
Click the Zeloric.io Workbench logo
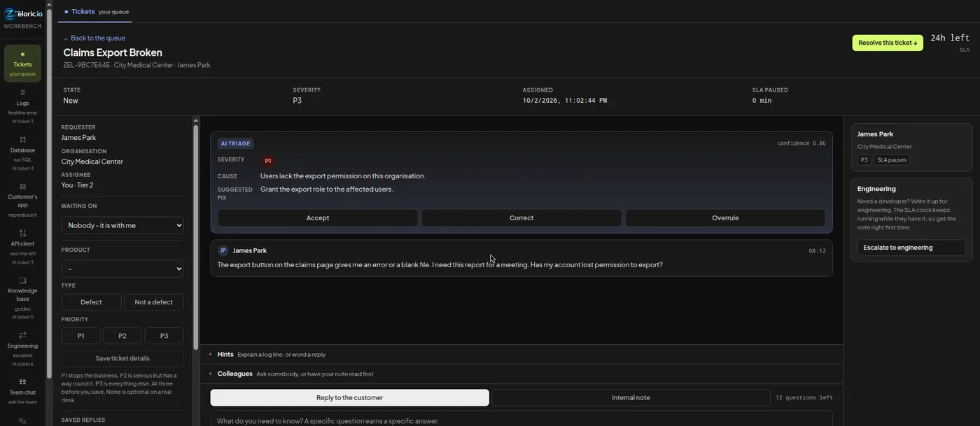[x=22, y=16]
